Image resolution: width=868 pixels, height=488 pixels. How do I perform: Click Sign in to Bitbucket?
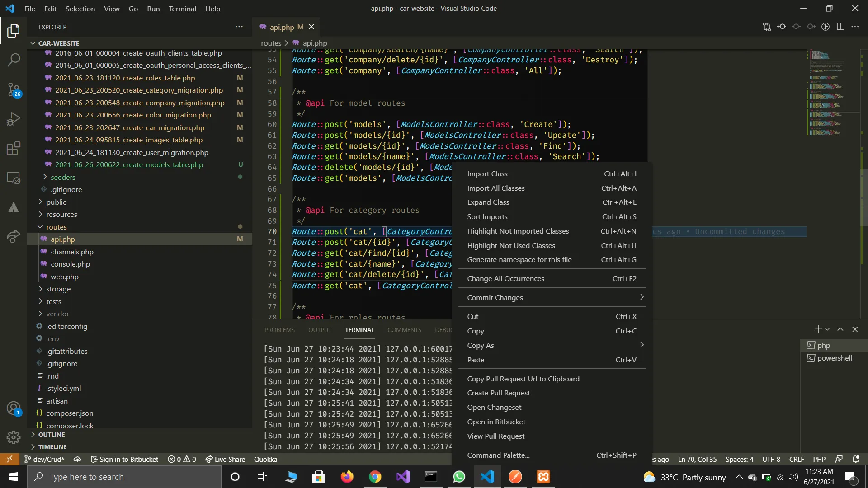click(125, 459)
